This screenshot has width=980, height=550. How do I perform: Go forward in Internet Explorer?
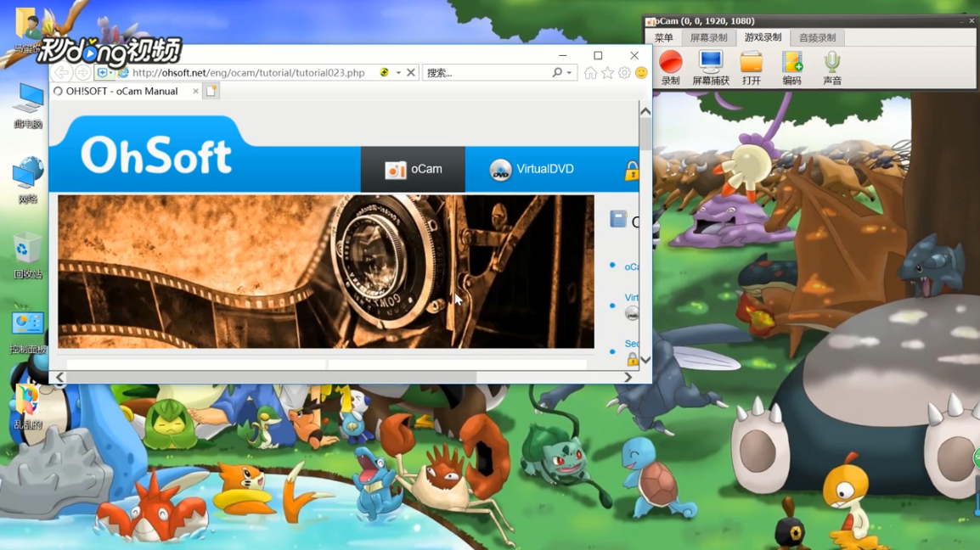82,72
